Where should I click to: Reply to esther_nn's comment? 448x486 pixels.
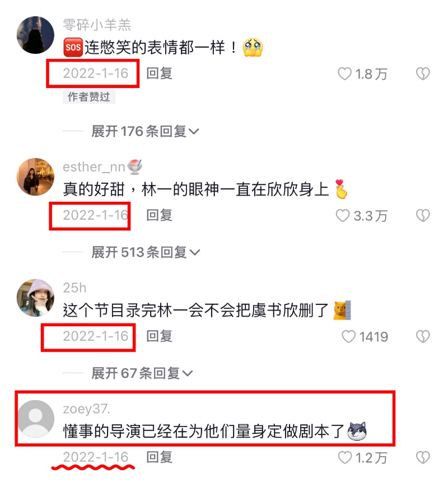point(159,215)
